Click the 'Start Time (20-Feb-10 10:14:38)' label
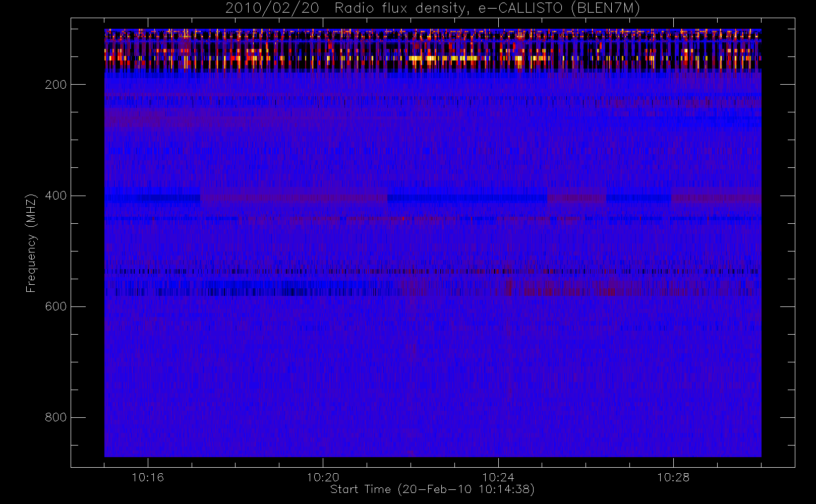 (432, 489)
